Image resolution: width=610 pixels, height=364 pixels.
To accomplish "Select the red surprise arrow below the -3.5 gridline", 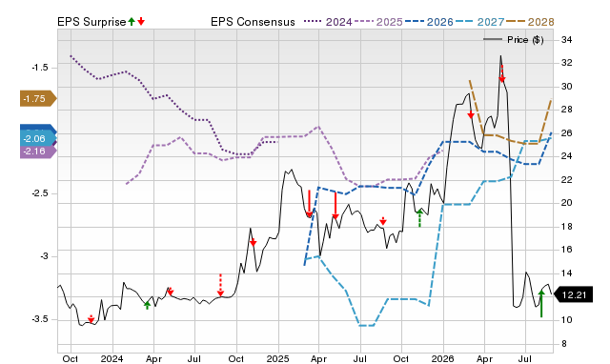I will click(91, 319).
